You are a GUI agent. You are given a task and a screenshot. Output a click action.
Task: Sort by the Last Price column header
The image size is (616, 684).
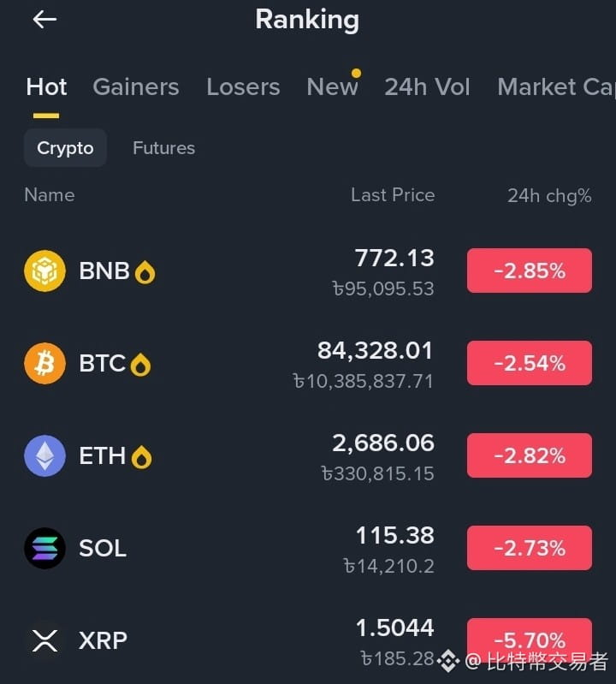tap(393, 195)
